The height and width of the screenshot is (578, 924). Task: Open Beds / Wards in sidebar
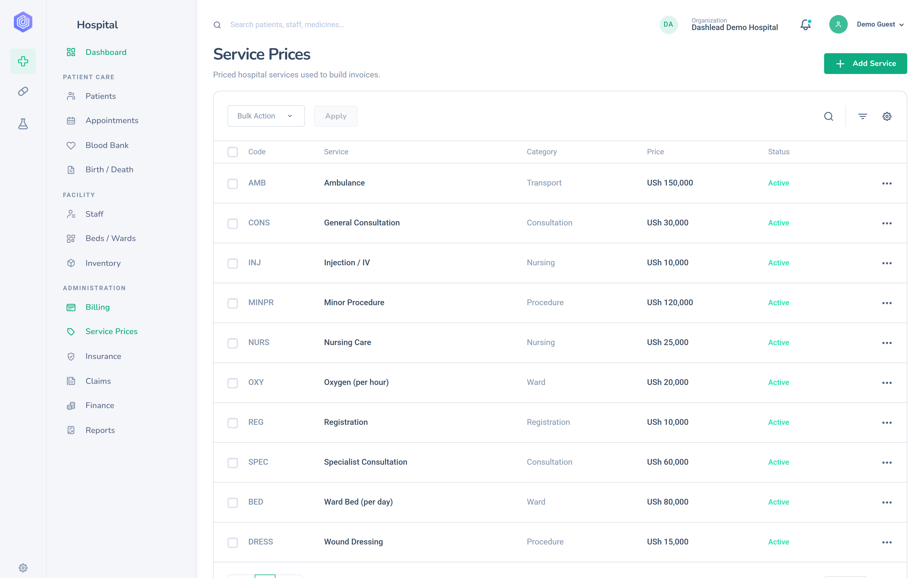coord(110,238)
